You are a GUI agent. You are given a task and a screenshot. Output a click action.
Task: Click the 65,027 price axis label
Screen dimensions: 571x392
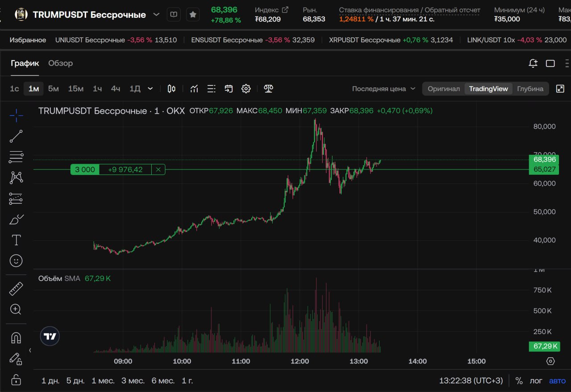544,169
